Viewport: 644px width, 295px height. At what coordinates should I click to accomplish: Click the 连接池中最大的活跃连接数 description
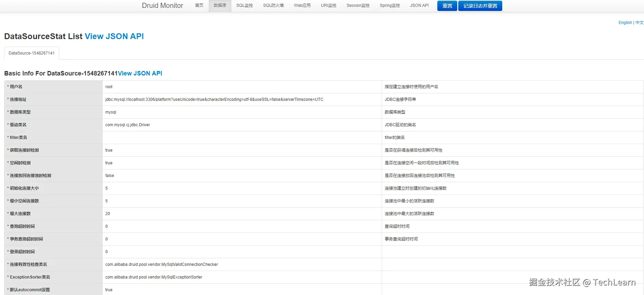coord(410,214)
